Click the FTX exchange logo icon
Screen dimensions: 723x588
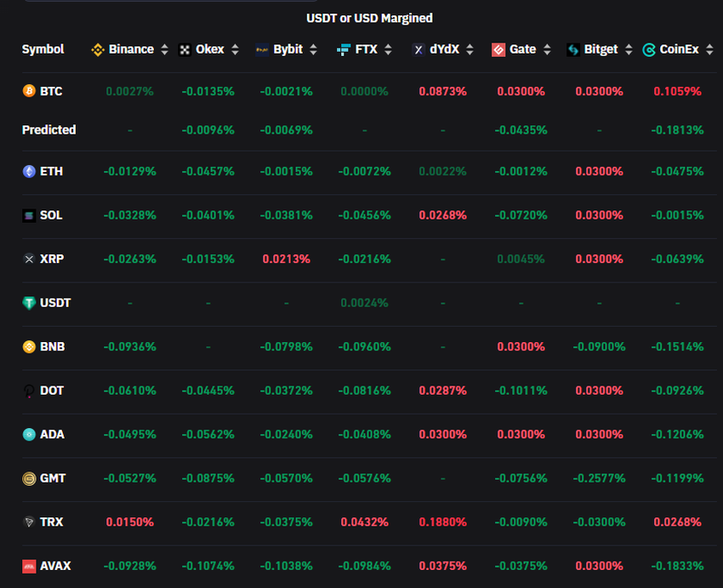tap(344, 50)
